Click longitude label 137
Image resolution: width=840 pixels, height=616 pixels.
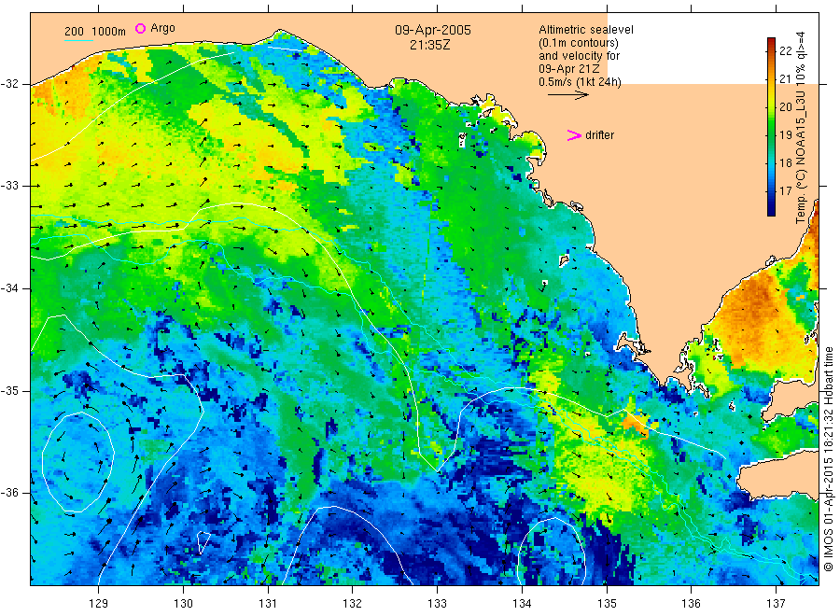776,604
